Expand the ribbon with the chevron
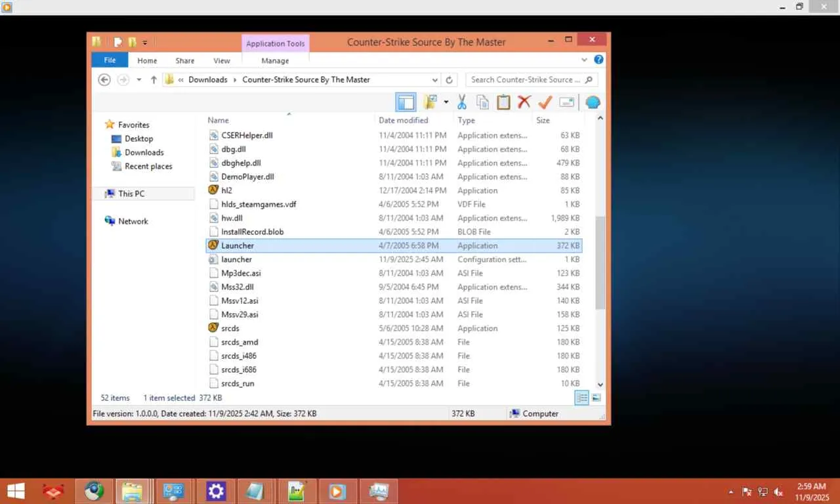 pyautogui.click(x=584, y=60)
